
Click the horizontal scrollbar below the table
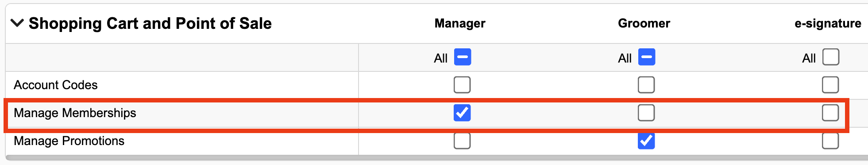pos(436,157)
